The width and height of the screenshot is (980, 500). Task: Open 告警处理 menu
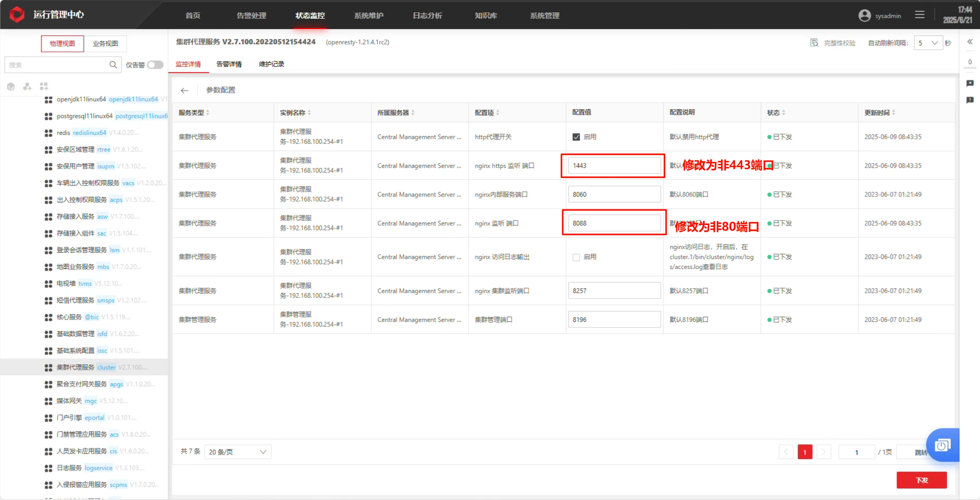point(251,16)
